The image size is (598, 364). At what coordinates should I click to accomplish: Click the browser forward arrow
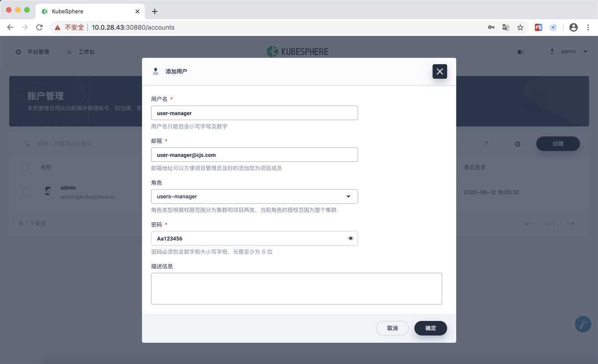pyautogui.click(x=25, y=27)
